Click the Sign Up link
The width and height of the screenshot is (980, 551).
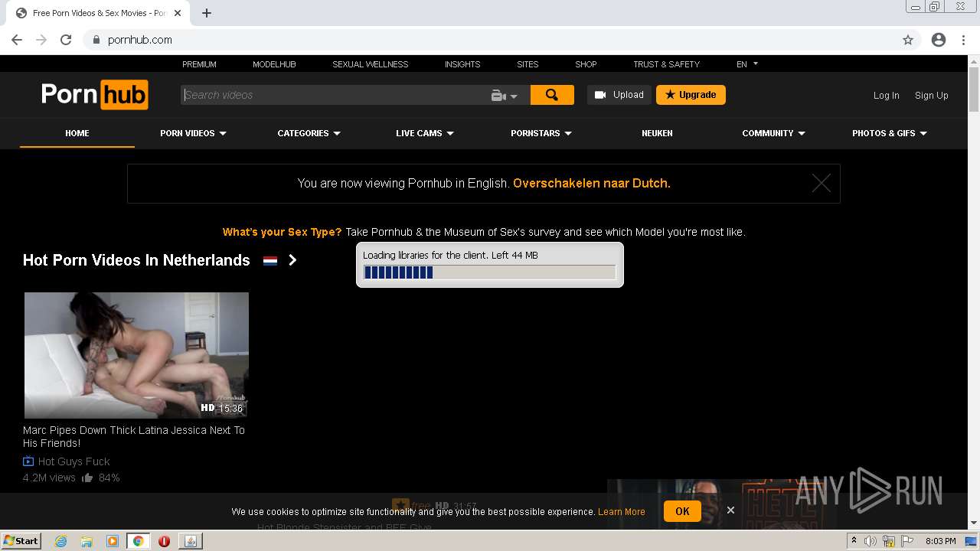pos(932,96)
